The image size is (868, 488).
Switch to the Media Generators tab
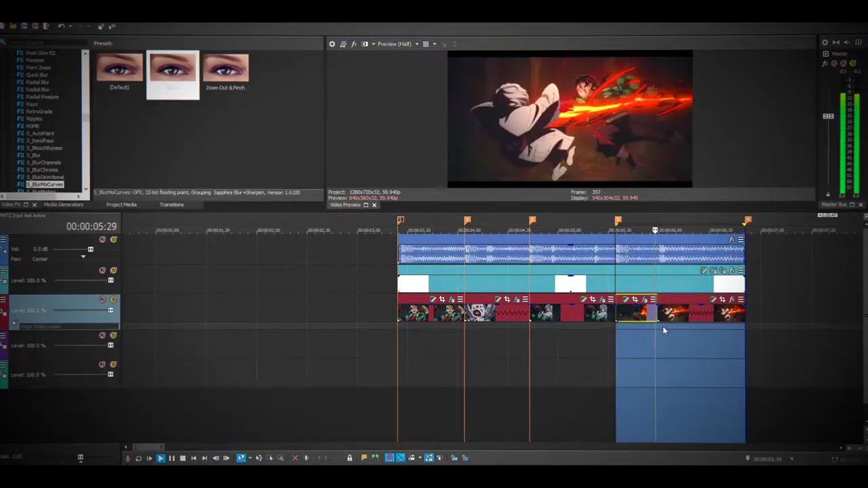tap(63, 205)
